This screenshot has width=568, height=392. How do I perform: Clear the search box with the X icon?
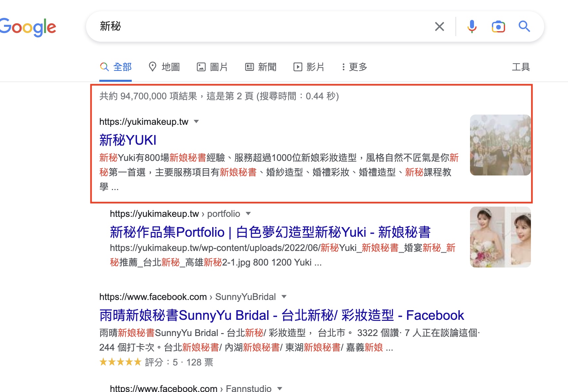pyautogui.click(x=440, y=26)
